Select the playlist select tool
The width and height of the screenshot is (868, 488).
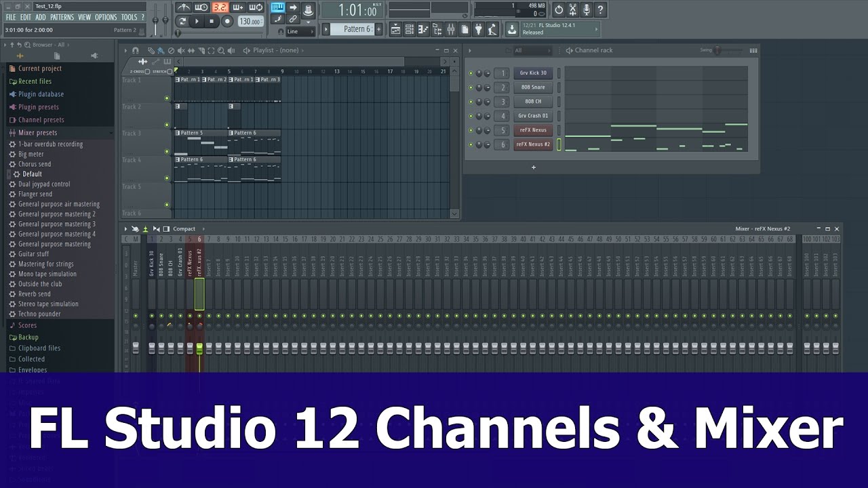coord(211,50)
